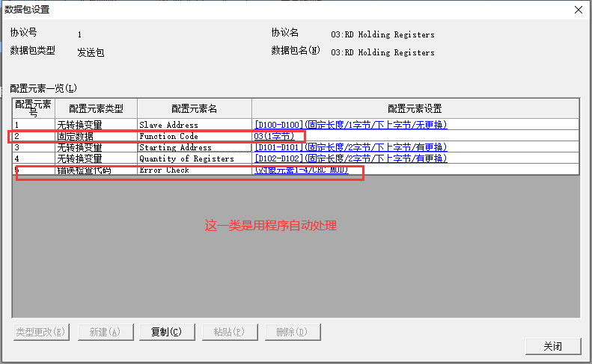Select the Function Code element name cell
This screenshot has height=364, width=592.
tap(168, 136)
